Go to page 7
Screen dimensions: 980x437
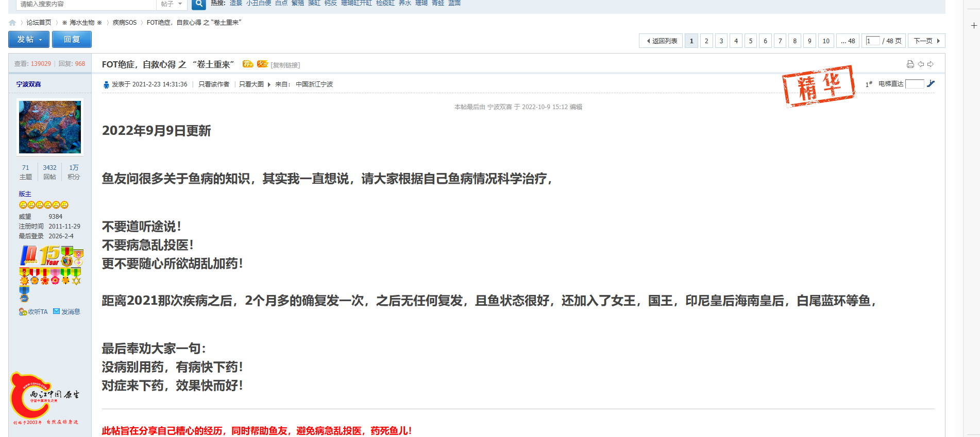click(780, 41)
